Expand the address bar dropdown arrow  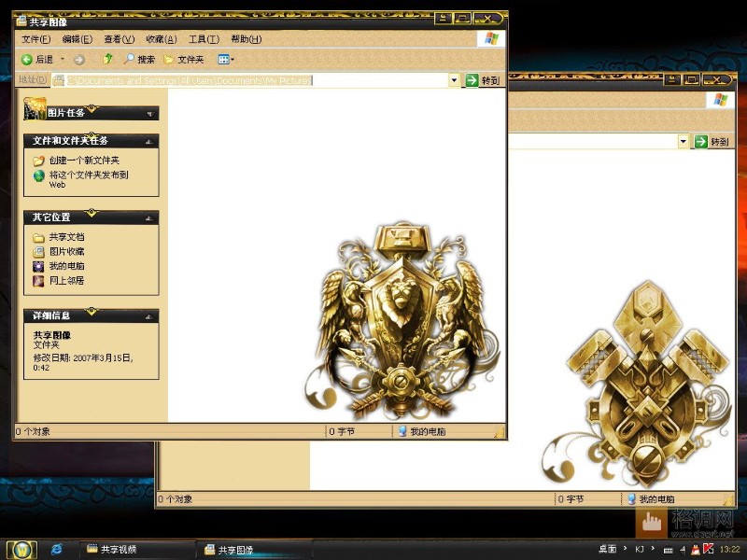455,80
